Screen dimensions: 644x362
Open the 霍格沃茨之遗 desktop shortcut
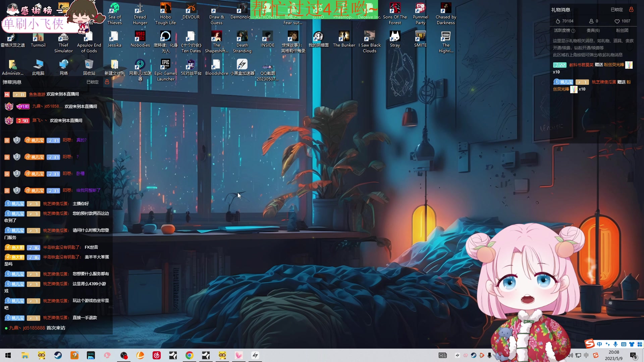pos(12,39)
